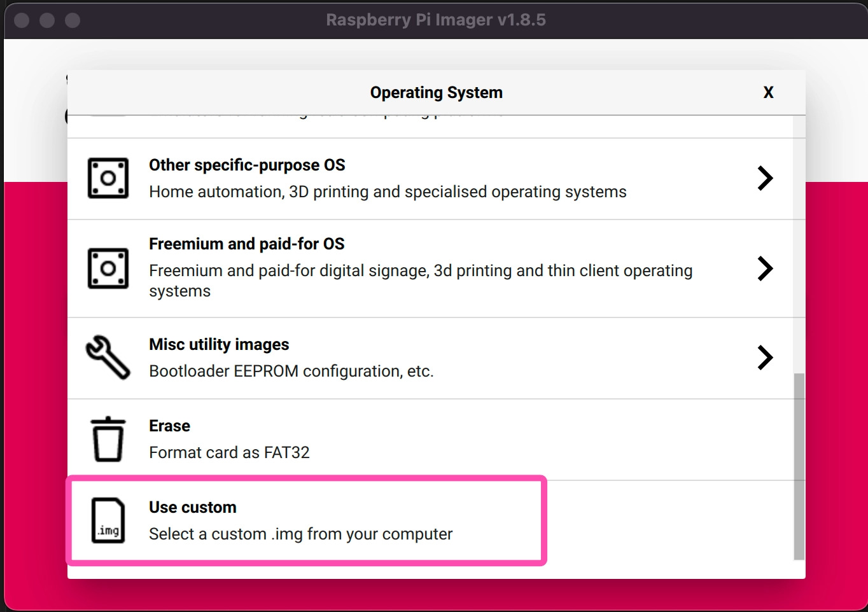Click the Raspberry Pi Imager v1.8.5 title
Image resolution: width=868 pixels, height=612 pixels.
(x=436, y=20)
